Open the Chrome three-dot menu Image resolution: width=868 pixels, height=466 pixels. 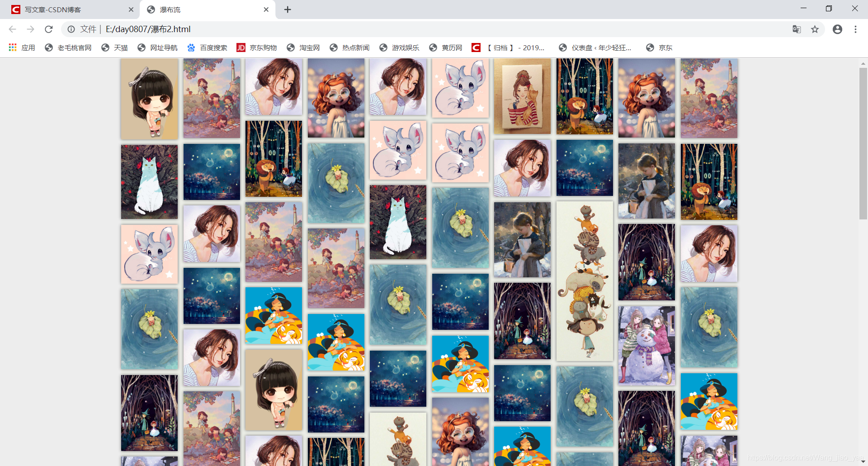coord(855,29)
